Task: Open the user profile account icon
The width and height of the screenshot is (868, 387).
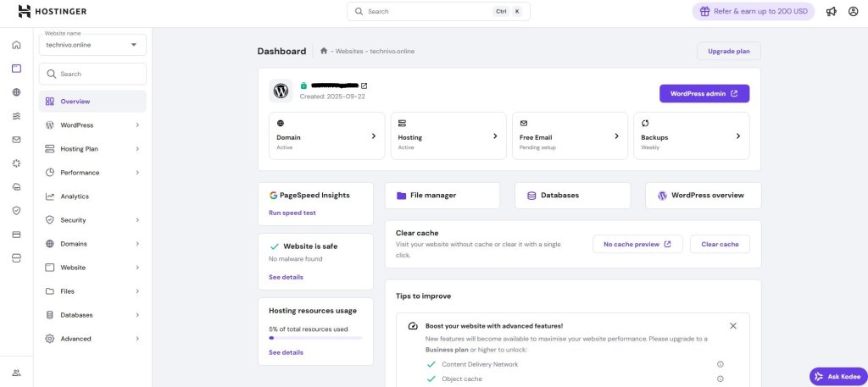Action: [x=853, y=12]
